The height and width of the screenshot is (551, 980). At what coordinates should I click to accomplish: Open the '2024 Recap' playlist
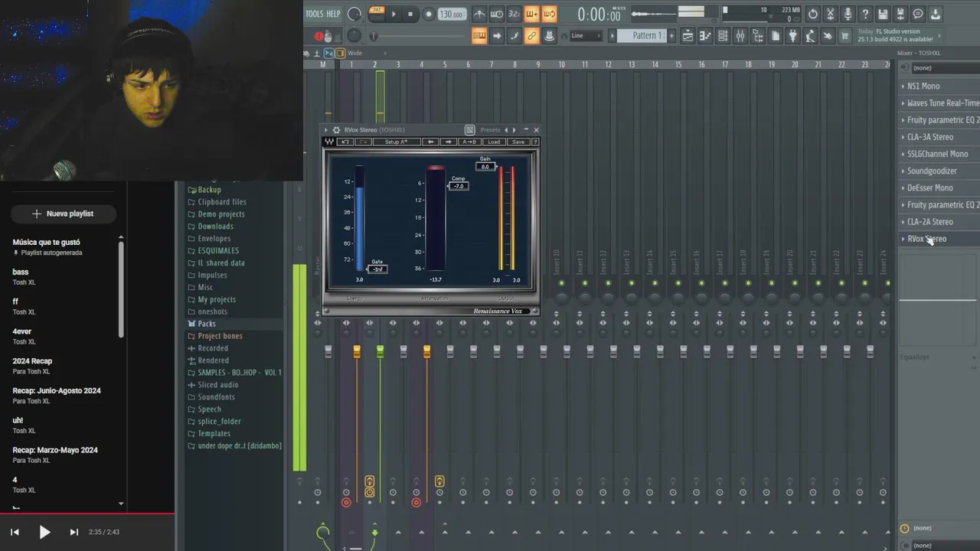[32, 361]
